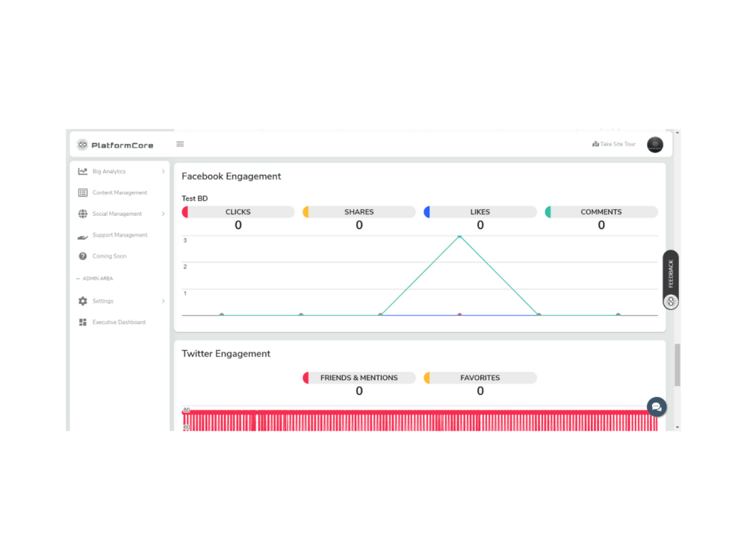Click the blue LIKES color marker
Screen dimensions: 747x560
427,212
